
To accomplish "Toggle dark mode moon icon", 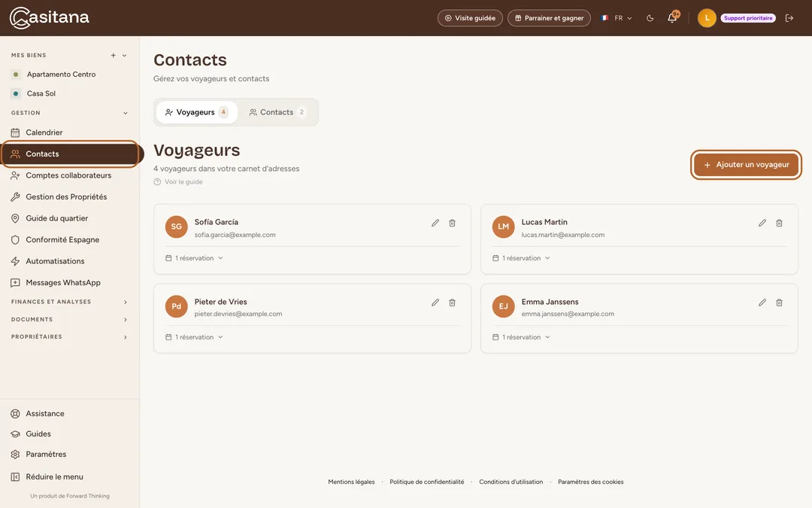I will [x=650, y=18].
